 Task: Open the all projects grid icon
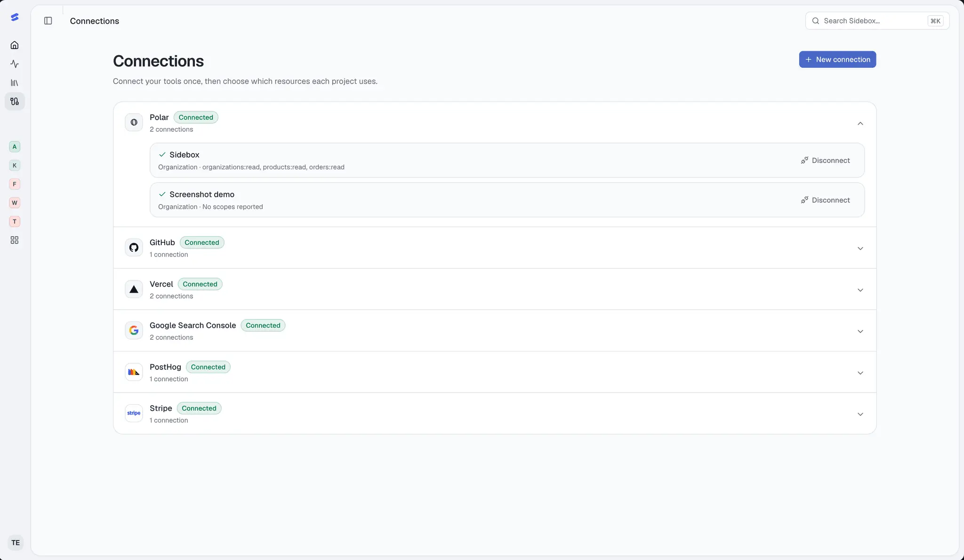coord(15,240)
